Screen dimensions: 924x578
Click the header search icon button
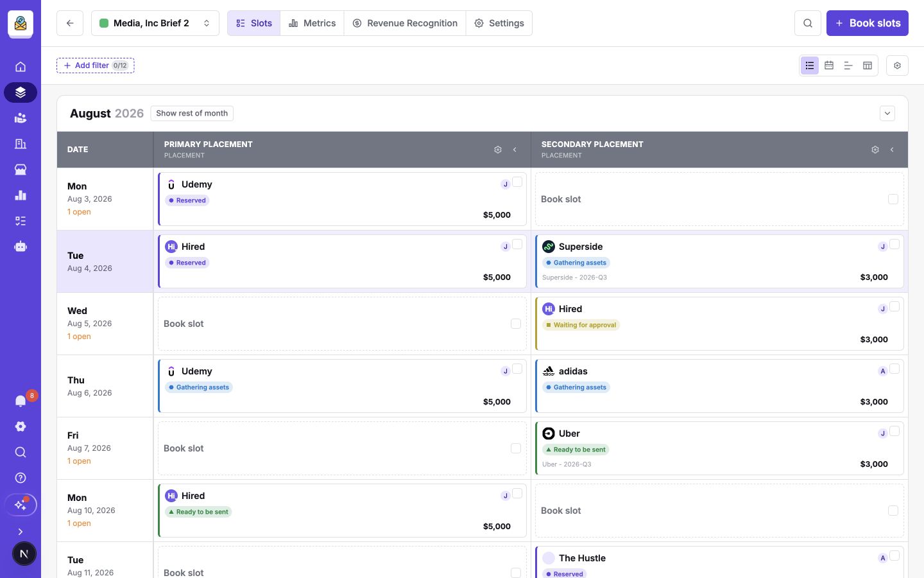tap(808, 23)
